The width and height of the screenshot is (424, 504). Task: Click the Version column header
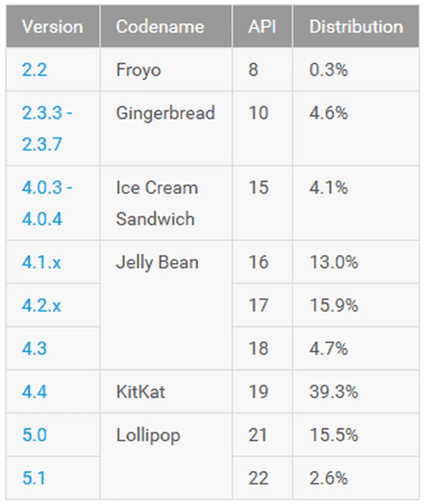(x=53, y=27)
